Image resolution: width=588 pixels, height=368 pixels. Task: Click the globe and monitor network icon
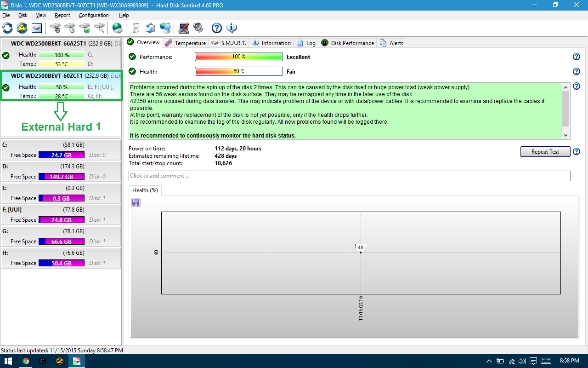[x=165, y=28]
